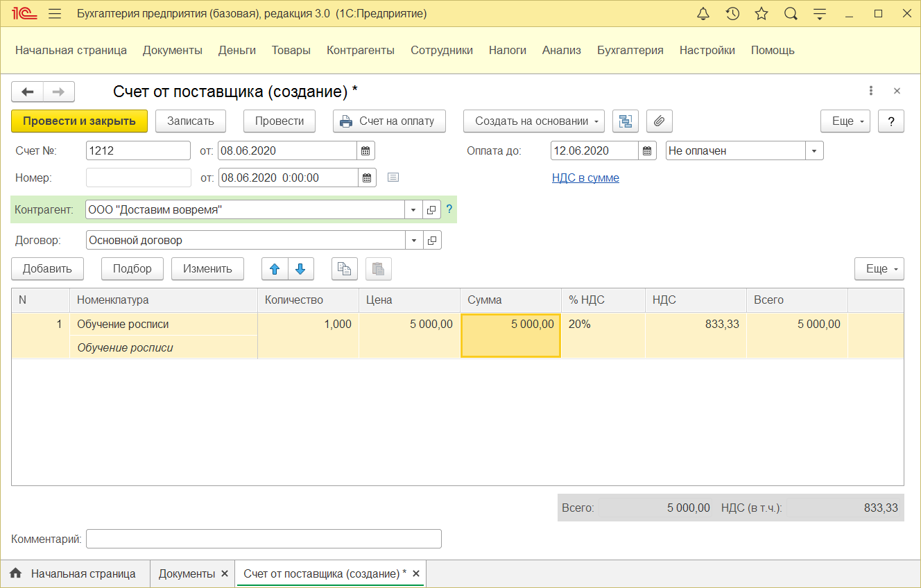Close Документы bottom tab
Viewport: 921px width, 588px height.
[224, 573]
